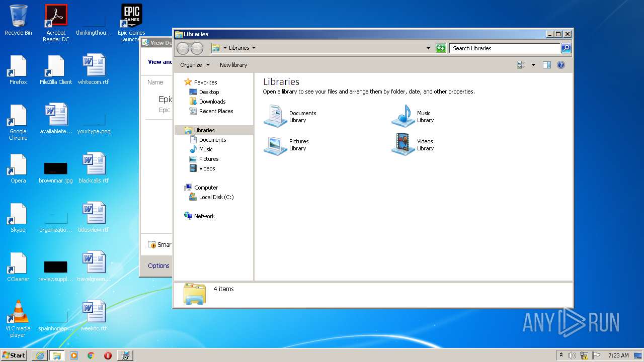Click the New library button
Viewport: 644px width, 362px height.
pyautogui.click(x=233, y=65)
